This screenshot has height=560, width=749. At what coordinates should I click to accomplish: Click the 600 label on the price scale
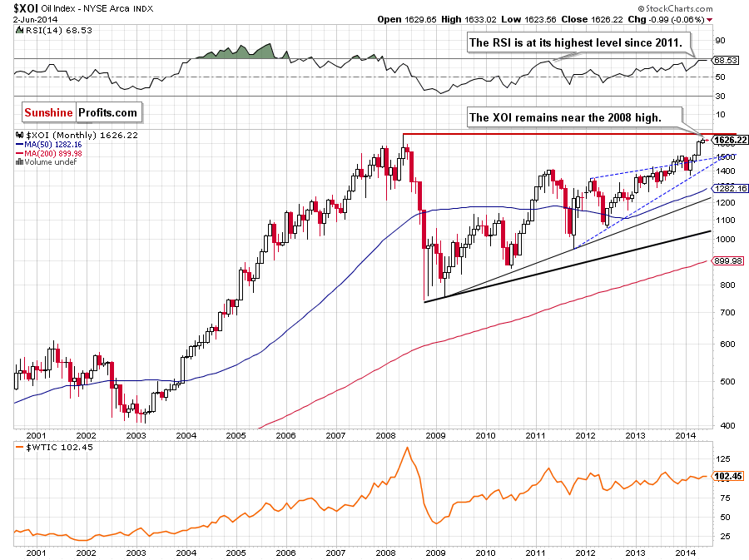(x=727, y=344)
